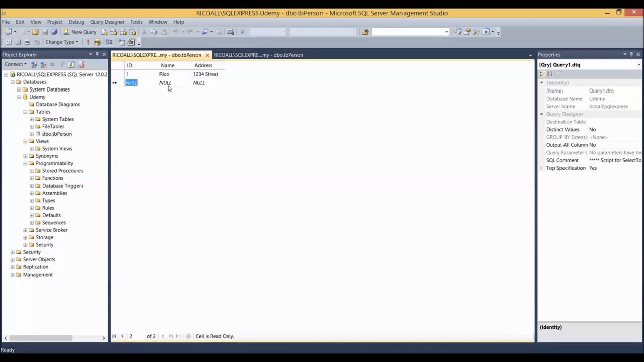This screenshot has height=362, width=644.
Task: Close the active dbo.tbPerson tab
Action: 207,55
